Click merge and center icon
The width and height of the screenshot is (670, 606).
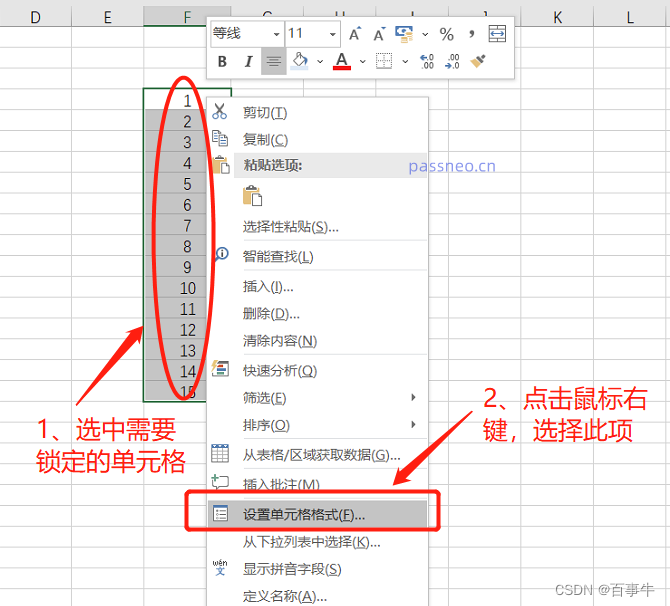click(497, 34)
